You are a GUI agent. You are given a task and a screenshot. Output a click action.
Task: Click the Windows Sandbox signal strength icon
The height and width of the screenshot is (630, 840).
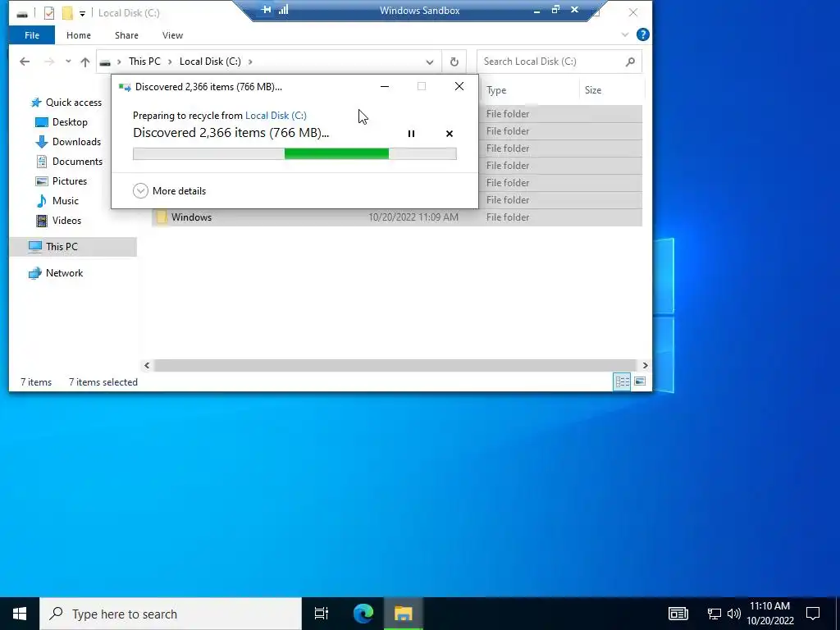point(283,10)
